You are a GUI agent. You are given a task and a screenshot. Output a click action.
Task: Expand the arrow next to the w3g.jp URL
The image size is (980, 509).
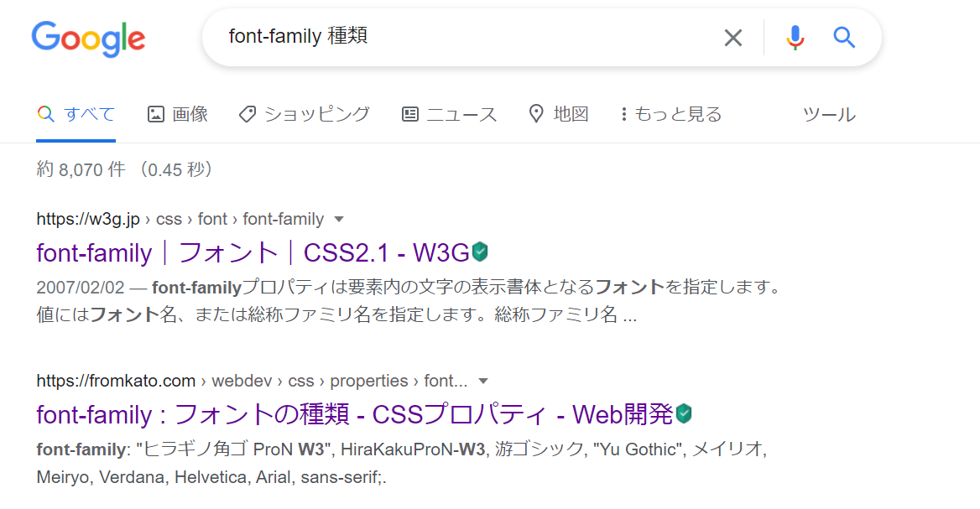click(339, 219)
